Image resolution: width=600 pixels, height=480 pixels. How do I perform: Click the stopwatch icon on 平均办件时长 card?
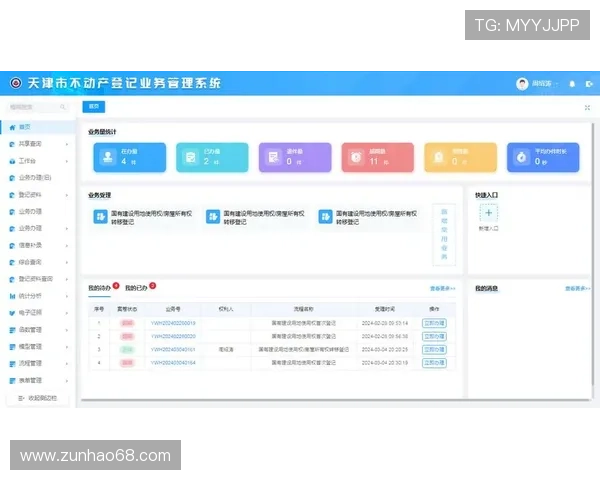[522, 157]
